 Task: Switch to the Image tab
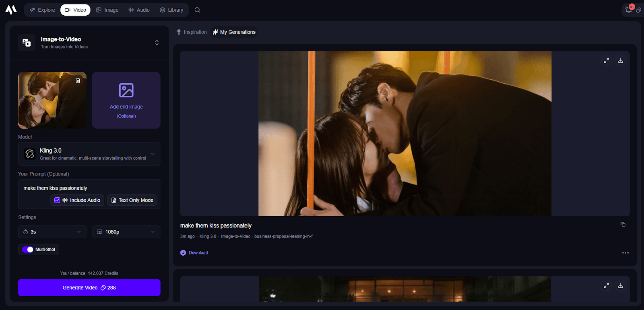(107, 10)
